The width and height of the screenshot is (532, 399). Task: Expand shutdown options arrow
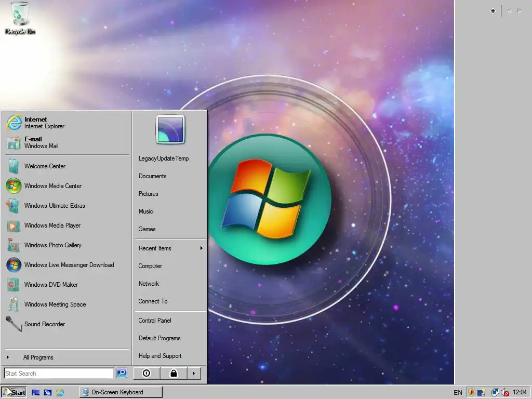[x=194, y=373]
